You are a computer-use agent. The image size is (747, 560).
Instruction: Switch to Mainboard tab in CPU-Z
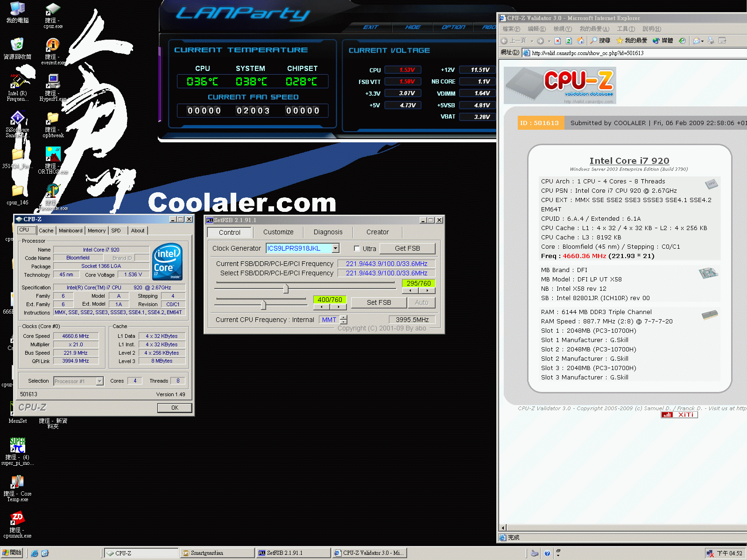pyautogui.click(x=70, y=231)
